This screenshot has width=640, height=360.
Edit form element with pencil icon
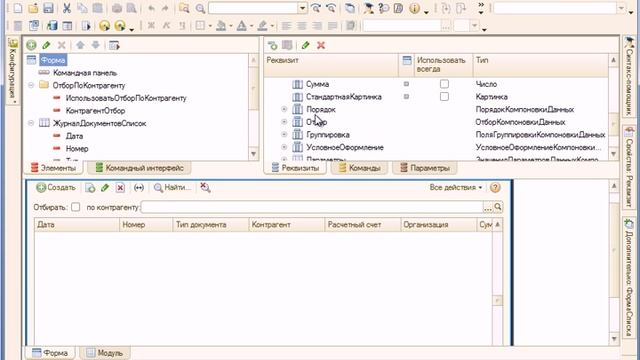46,45
